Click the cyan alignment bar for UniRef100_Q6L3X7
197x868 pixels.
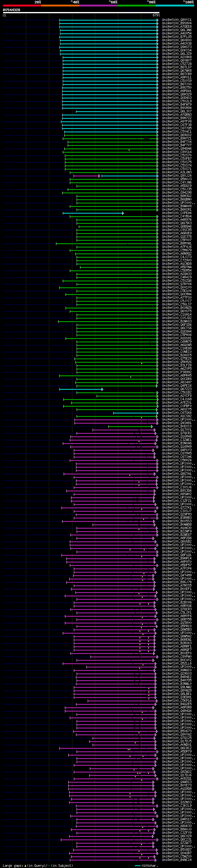coord(117,111)
